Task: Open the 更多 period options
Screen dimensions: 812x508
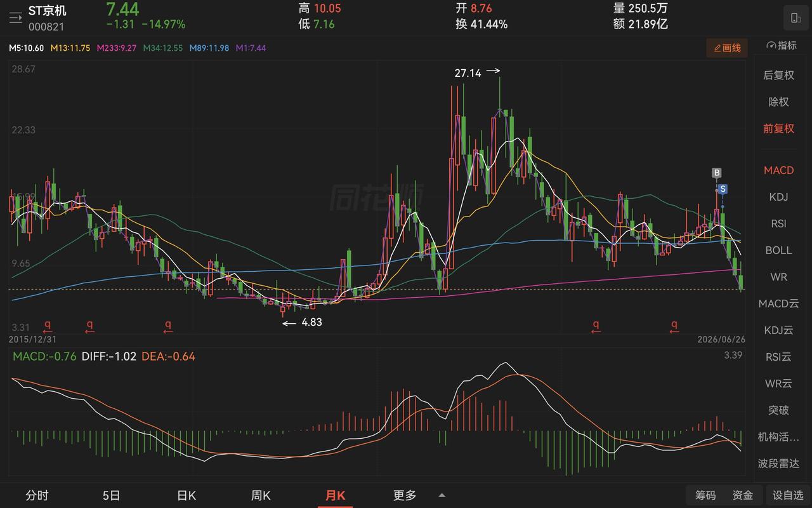Action: coord(405,495)
